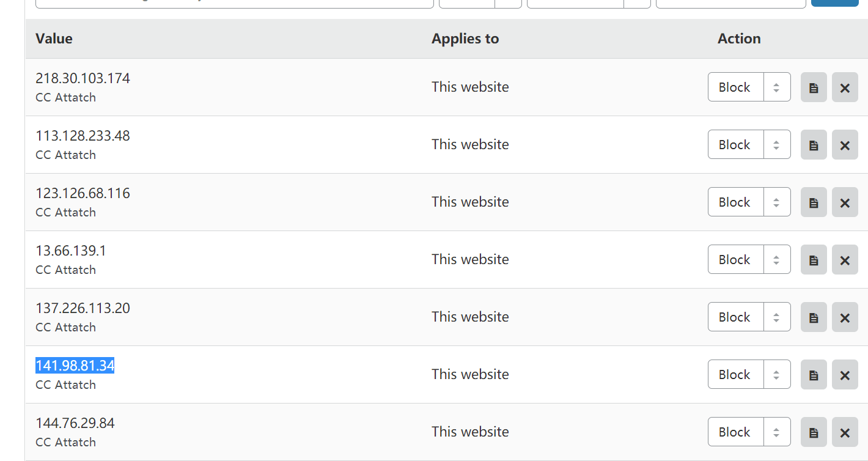Edit notes for 144.76.29.84 rule
The image size is (868, 461).
click(x=814, y=432)
